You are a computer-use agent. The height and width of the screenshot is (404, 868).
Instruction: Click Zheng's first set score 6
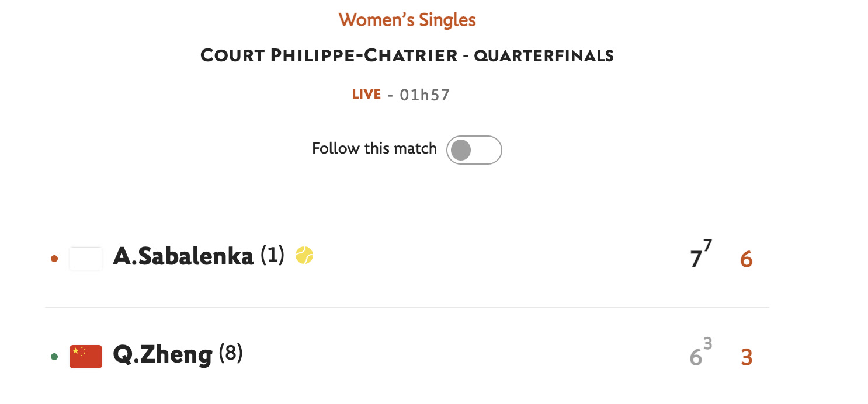[x=695, y=357]
